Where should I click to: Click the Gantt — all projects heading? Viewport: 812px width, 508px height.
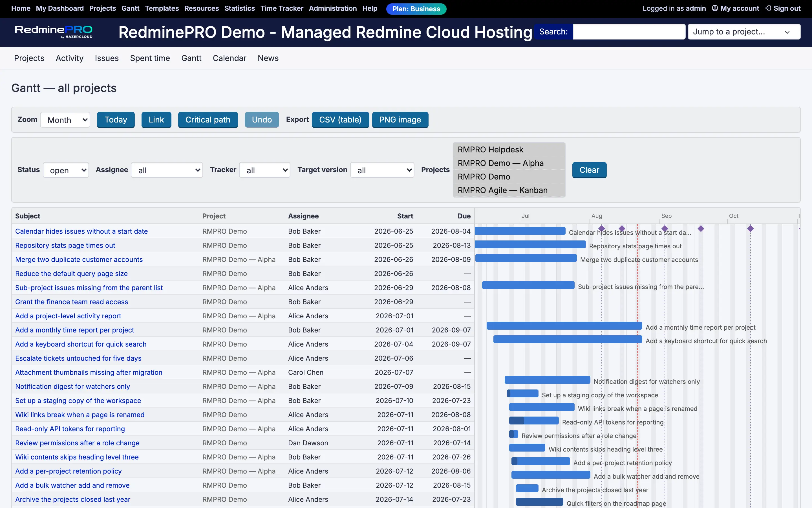pos(64,88)
